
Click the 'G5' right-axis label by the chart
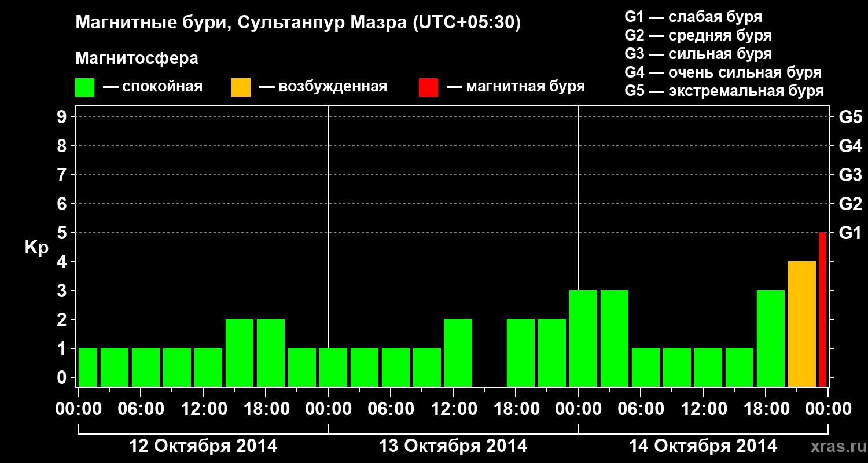pyautogui.click(x=851, y=117)
